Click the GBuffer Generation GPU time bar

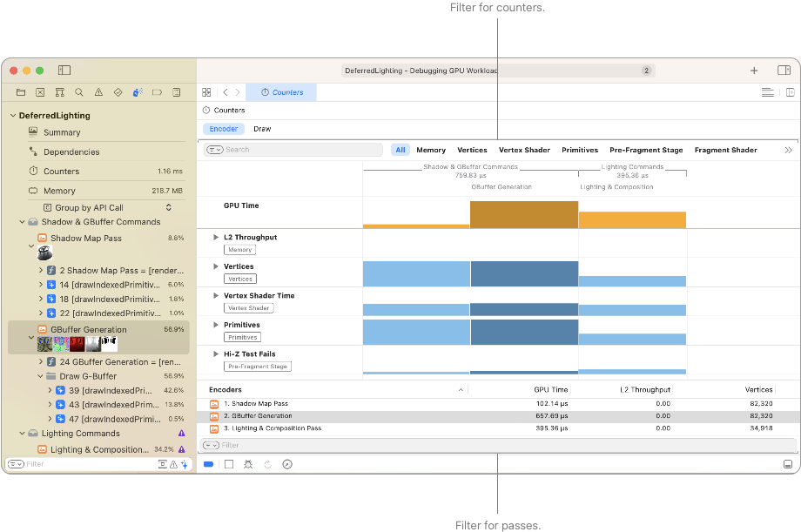pyautogui.click(x=523, y=214)
